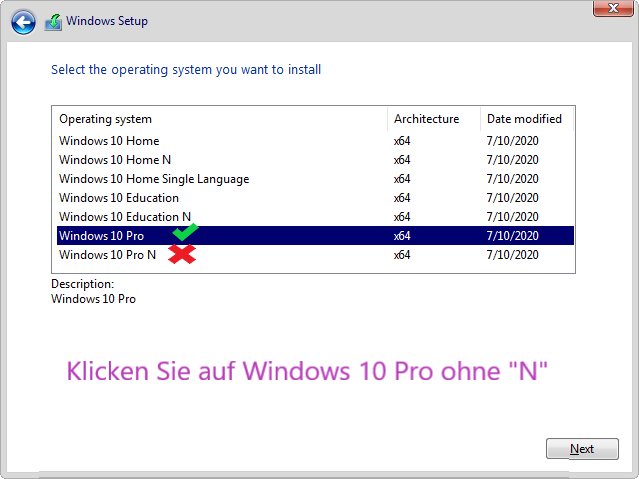Click 7/10/2020 in Home Single Language row

click(x=512, y=179)
